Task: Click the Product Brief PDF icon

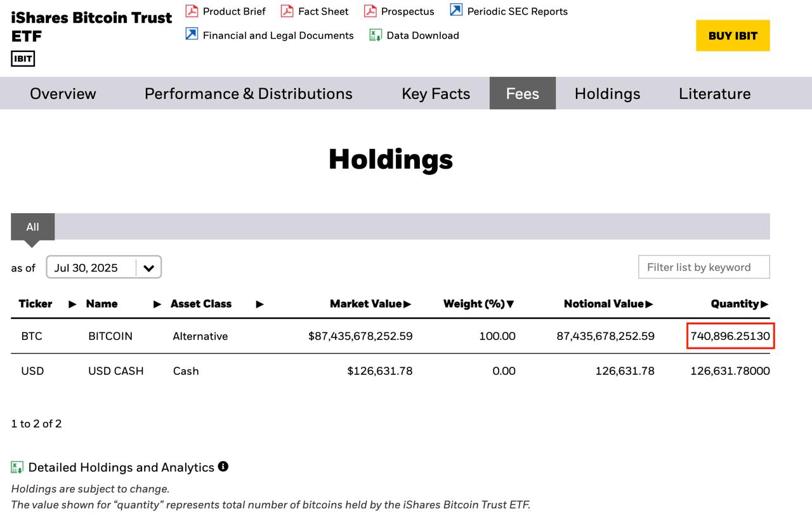Action: tap(192, 11)
